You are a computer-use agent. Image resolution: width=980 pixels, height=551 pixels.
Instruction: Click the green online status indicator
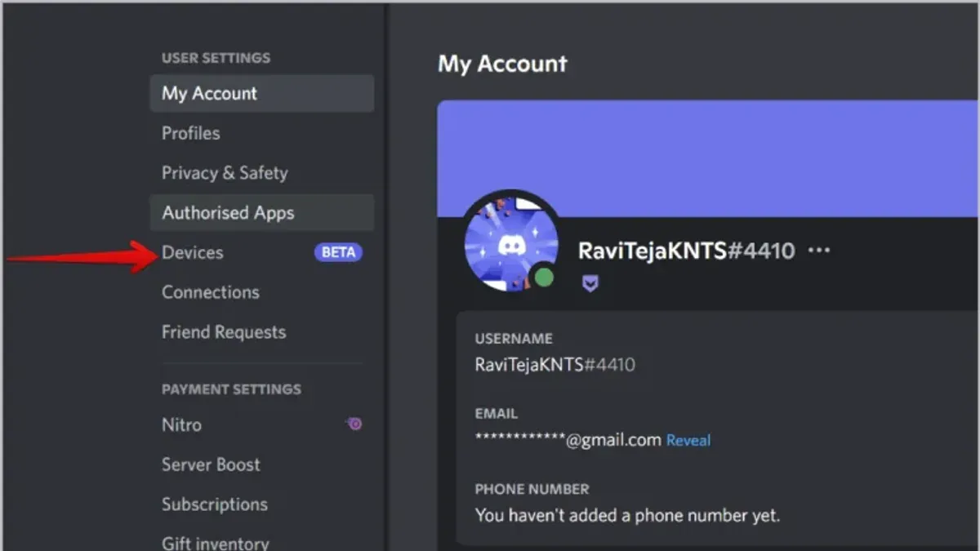click(544, 277)
